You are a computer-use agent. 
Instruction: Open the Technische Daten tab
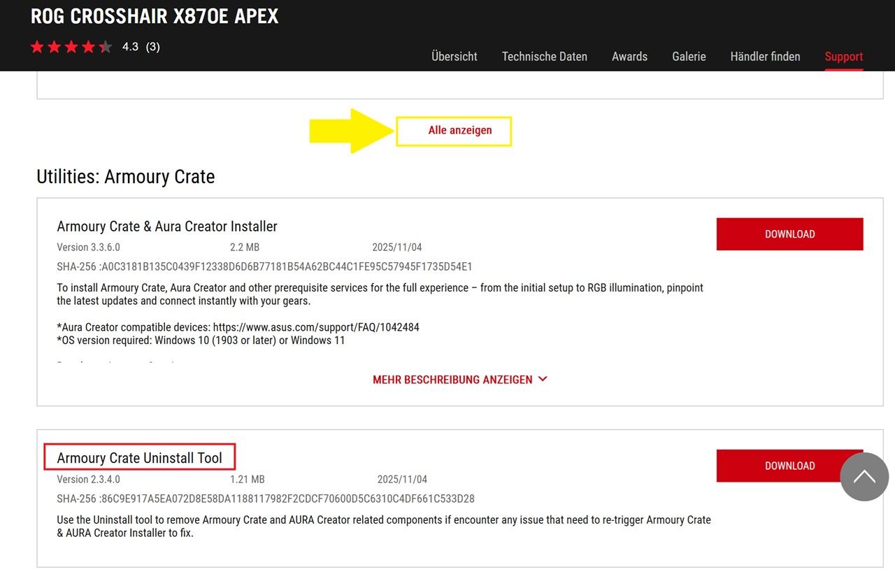click(545, 57)
